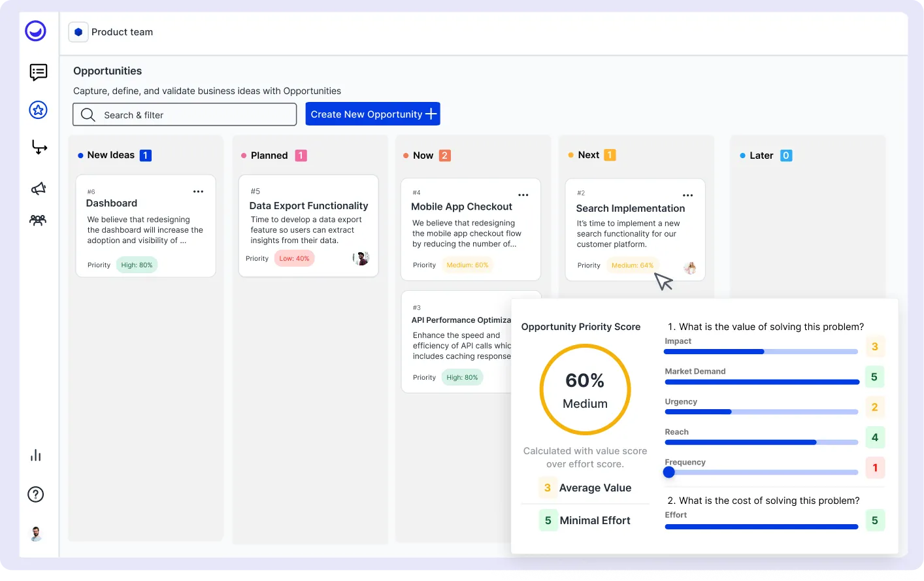Open the analytics chart icon in the sidebar
Screen dimensions: 924x581
tap(36, 455)
